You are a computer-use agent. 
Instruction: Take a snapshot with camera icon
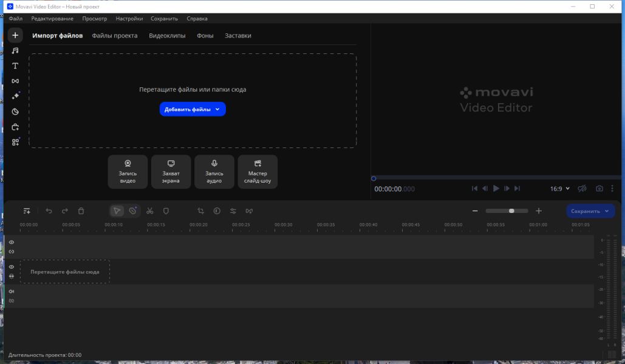point(599,189)
